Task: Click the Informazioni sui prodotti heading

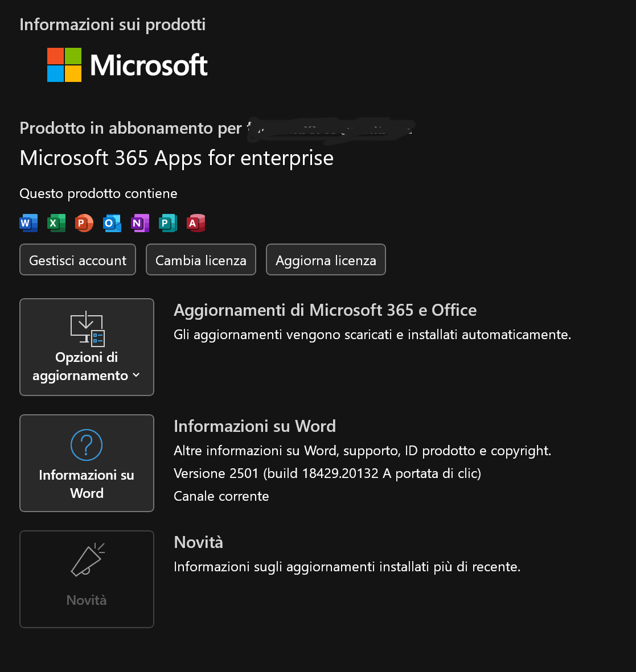Action: [112, 25]
